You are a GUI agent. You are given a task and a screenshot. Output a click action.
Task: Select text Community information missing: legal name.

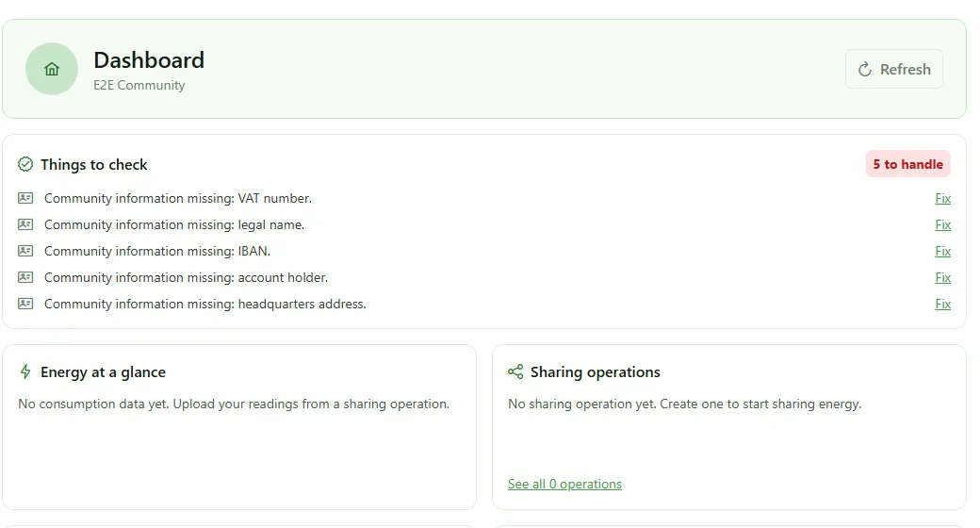173,224
